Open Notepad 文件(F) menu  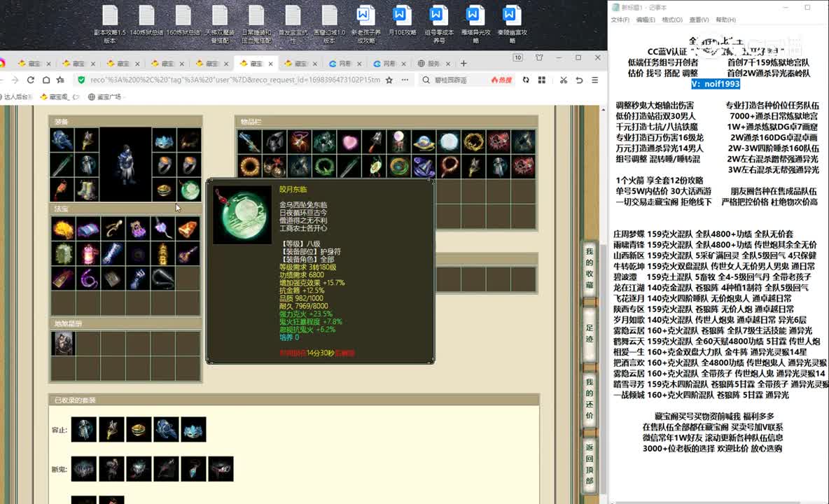coord(620,20)
